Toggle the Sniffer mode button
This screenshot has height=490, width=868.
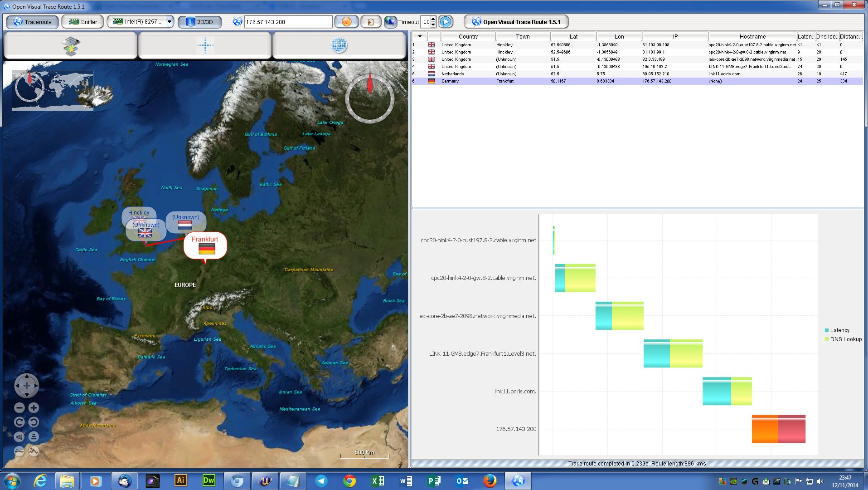pos(82,22)
